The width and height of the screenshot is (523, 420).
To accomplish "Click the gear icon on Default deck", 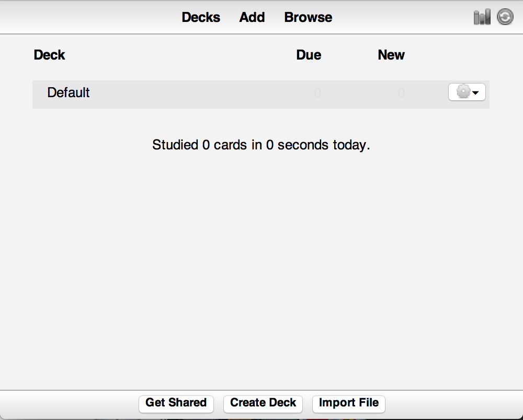I will point(463,92).
